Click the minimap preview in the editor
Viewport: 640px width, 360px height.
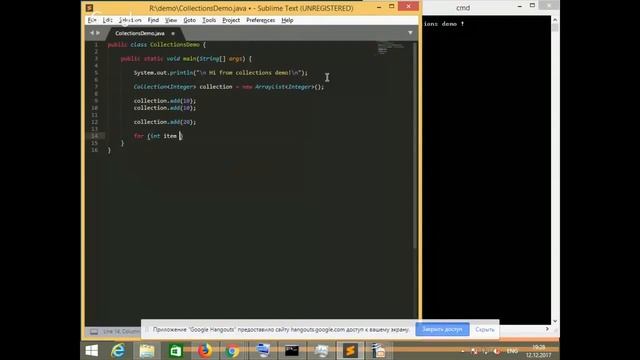pos(390,48)
